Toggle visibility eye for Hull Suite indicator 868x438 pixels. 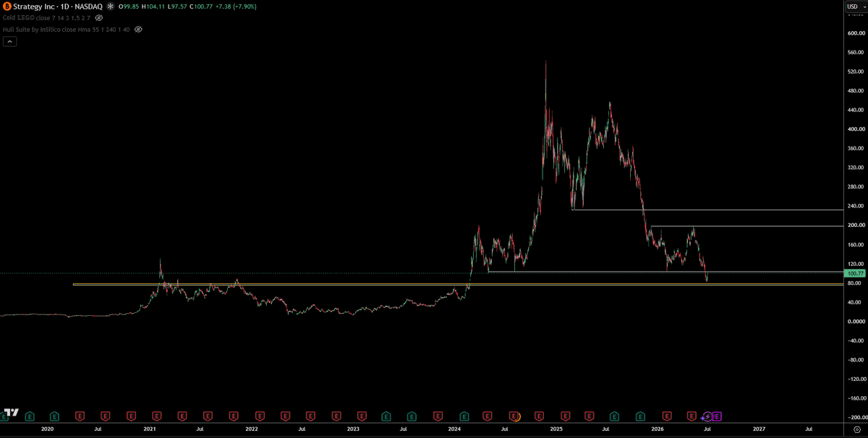[x=138, y=29]
